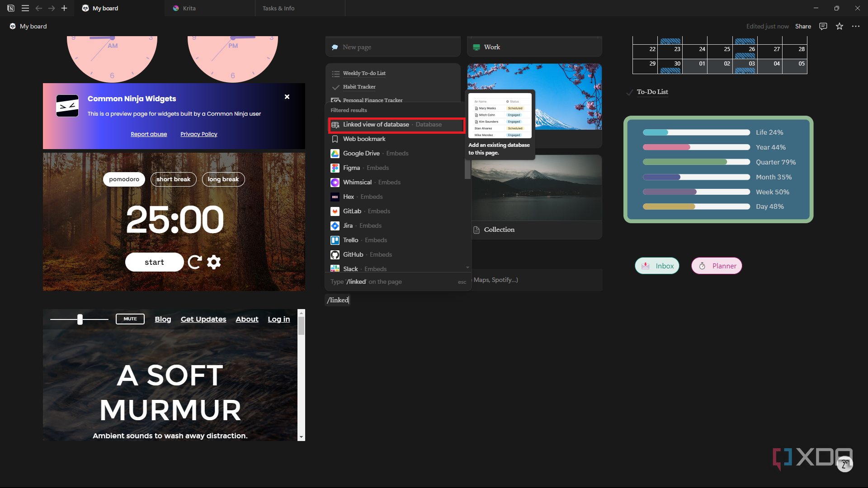Switch to the Tasks & Info tab
The image size is (868, 488).
300,8
